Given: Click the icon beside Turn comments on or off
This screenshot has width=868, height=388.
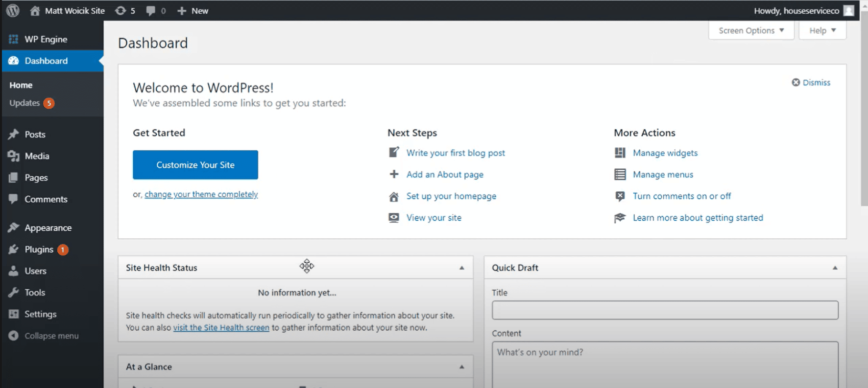Looking at the screenshot, I should coord(620,196).
